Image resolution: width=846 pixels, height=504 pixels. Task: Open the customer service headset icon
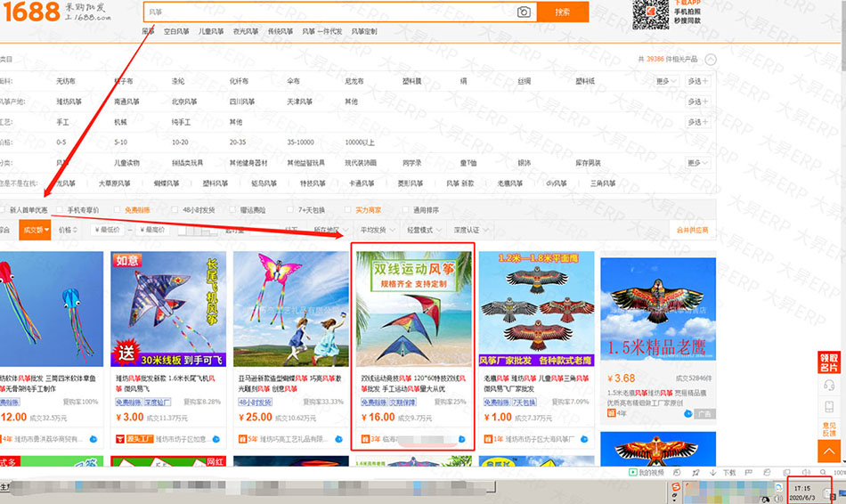pos(829,385)
